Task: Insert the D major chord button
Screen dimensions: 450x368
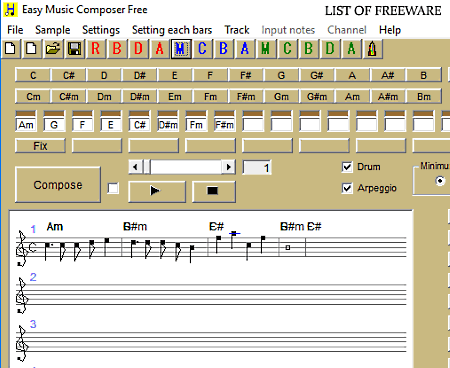Action: (104, 75)
